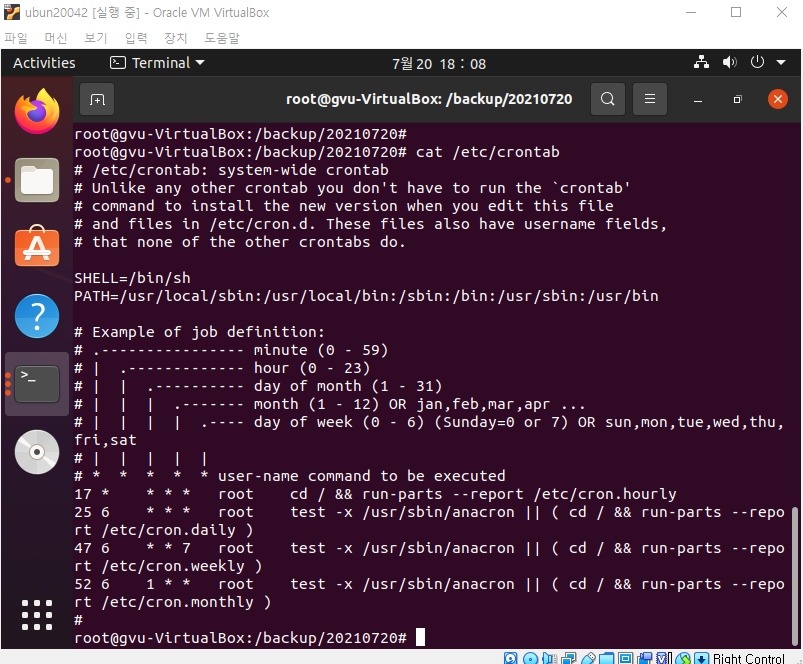Viewport: 803px width, 664px height.
Task: Click 'cat /etc/crontab' command text
Action: point(488,152)
